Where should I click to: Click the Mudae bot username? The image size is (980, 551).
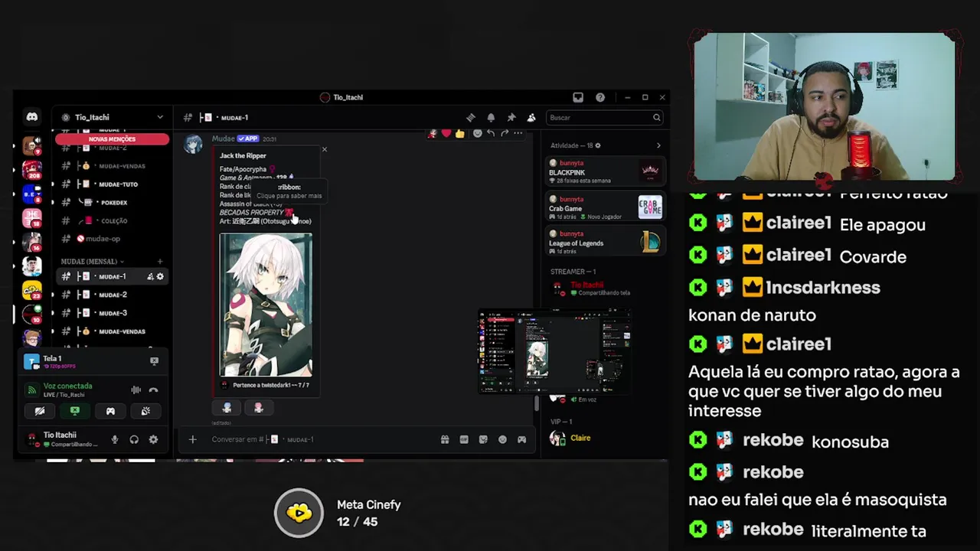coord(223,139)
